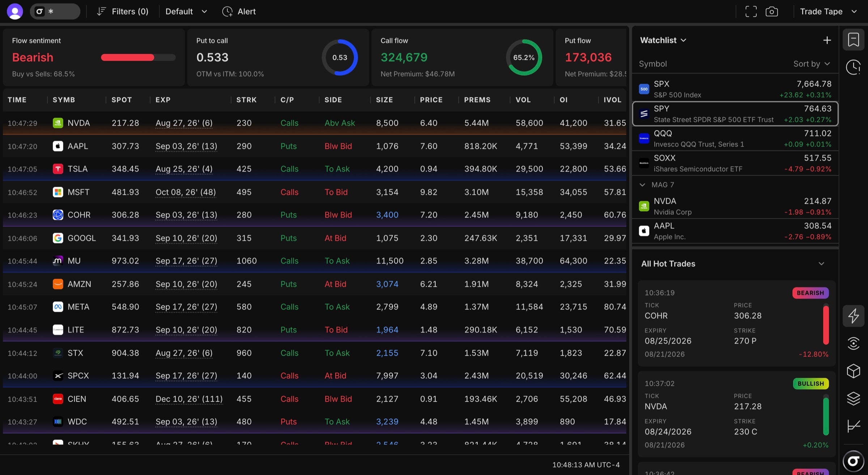Sort table by PREMS column
Screen dimensions: 868x475
(477, 100)
